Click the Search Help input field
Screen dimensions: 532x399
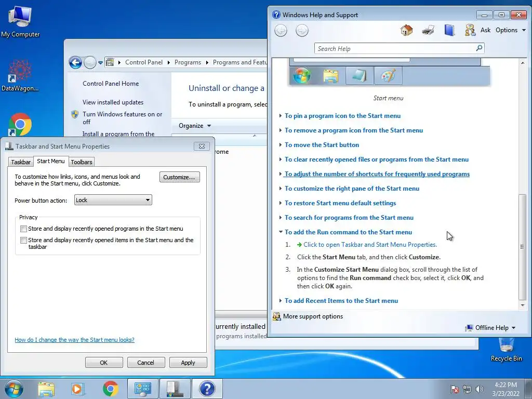coord(395,48)
